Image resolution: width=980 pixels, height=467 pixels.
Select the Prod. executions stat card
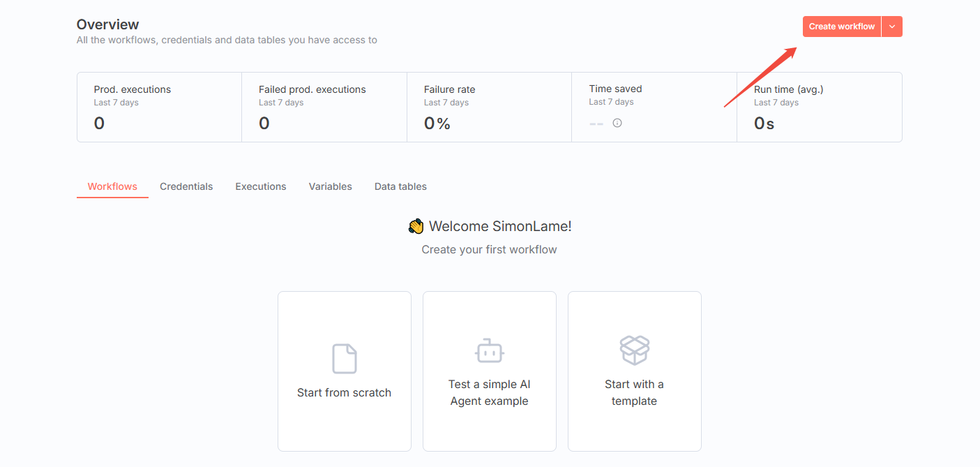(x=159, y=108)
